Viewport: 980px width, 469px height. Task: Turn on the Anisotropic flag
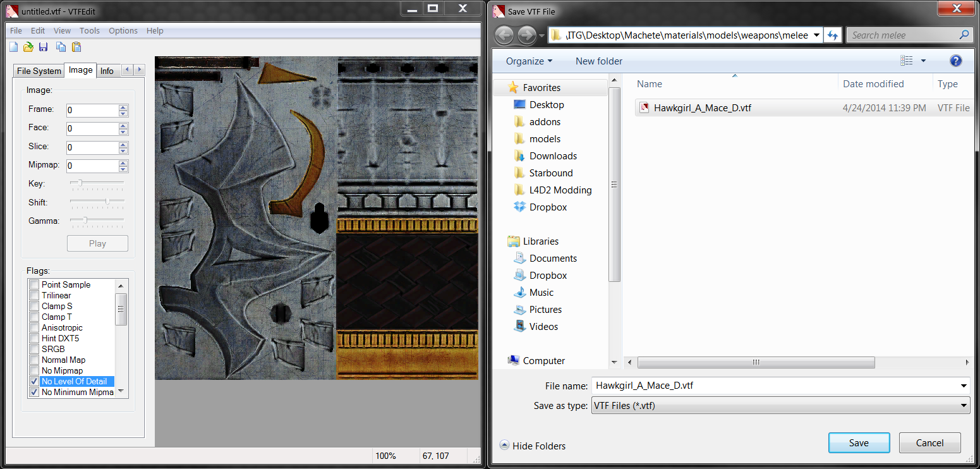point(34,328)
